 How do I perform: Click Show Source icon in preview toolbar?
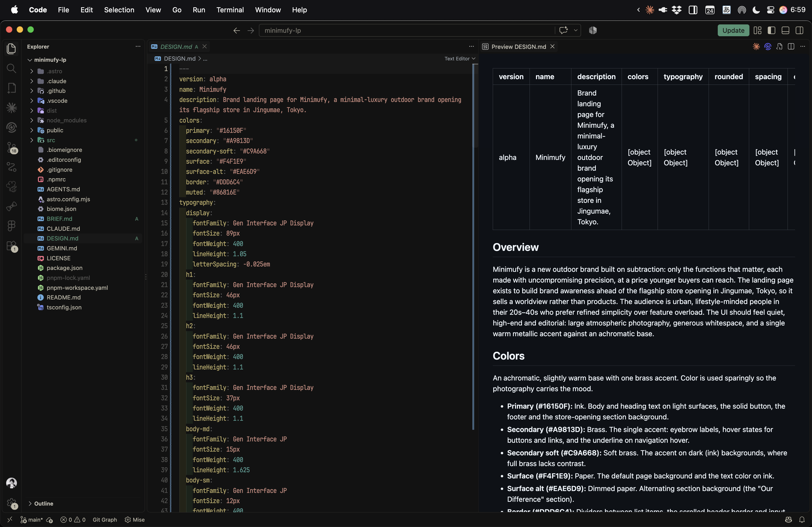click(780, 47)
